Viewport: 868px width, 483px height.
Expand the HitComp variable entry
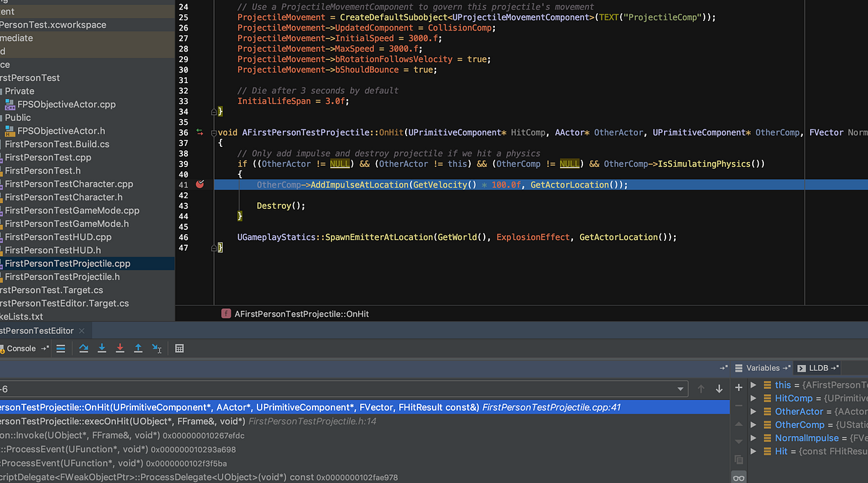point(754,398)
